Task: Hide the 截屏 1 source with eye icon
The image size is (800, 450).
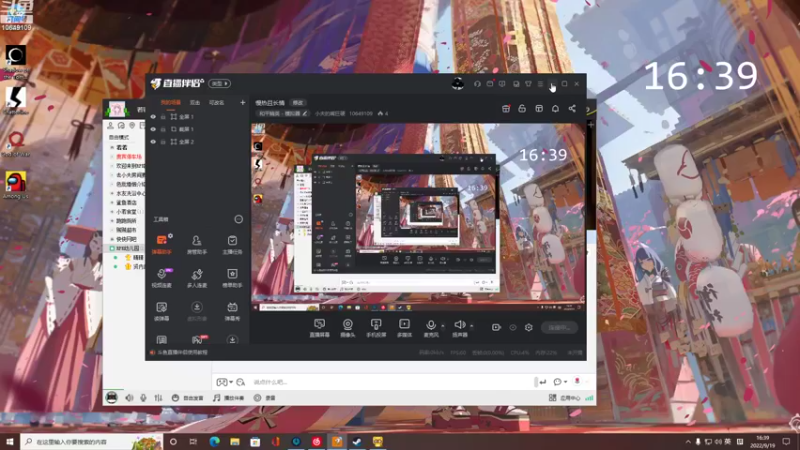Action: pos(153,129)
